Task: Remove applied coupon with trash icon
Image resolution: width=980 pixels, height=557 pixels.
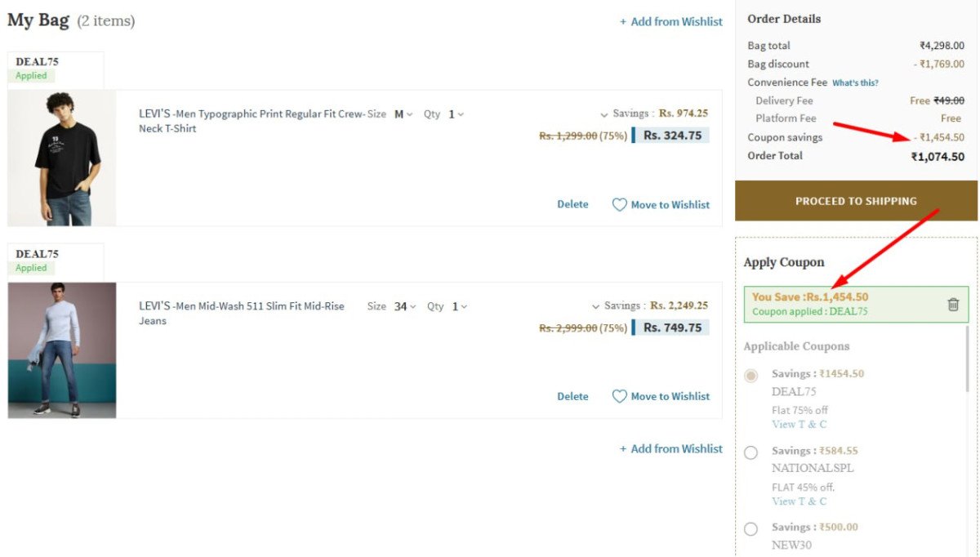Action: click(x=953, y=304)
